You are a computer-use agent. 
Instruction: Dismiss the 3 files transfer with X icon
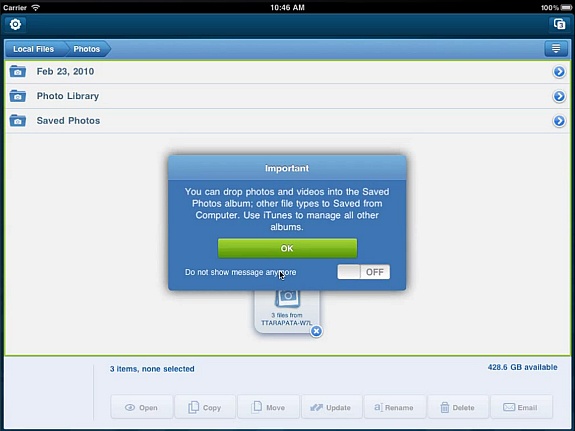coord(316,331)
